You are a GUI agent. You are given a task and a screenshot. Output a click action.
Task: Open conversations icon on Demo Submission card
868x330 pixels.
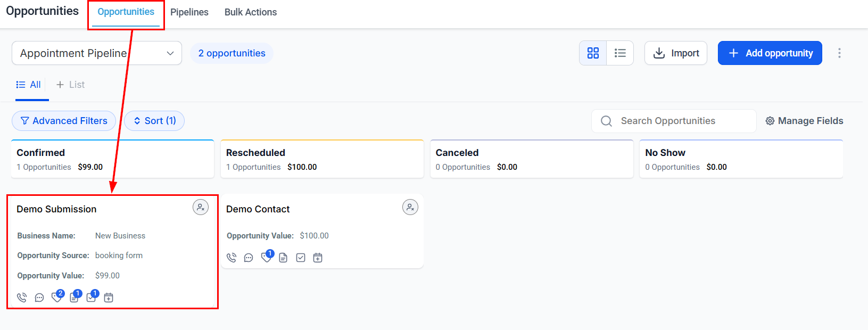pyautogui.click(x=39, y=298)
